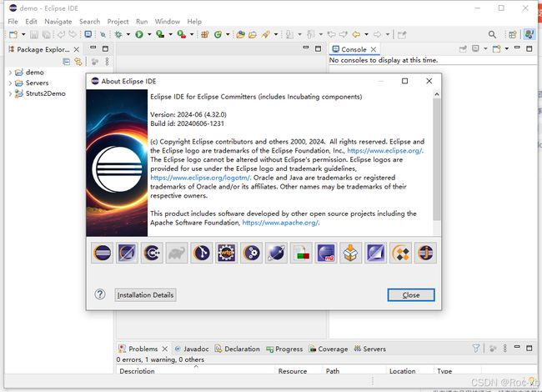
Task: Click the Debug bug icon in toolbar
Action: [118, 34]
